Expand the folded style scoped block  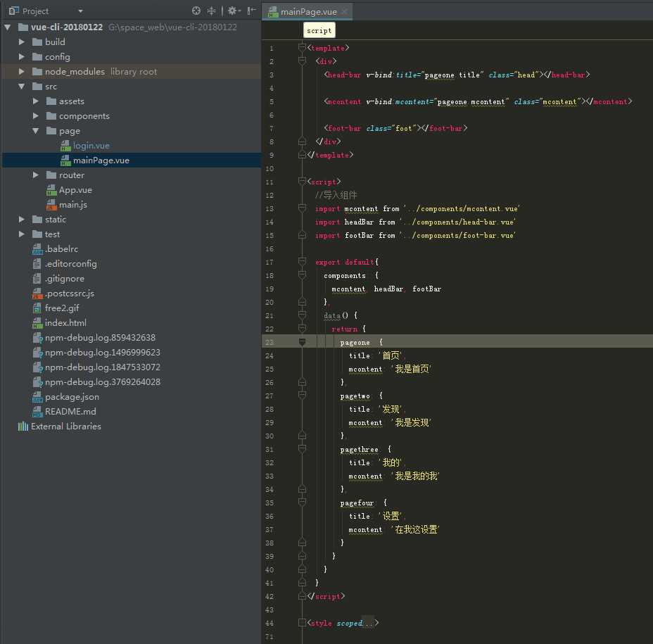coord(303,623)
